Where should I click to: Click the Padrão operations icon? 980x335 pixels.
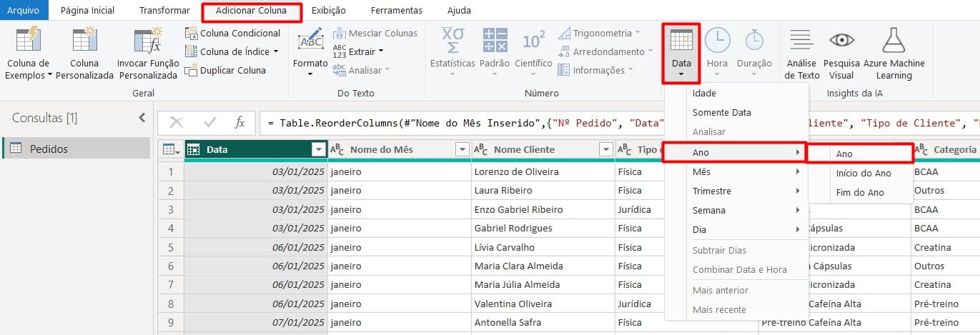pos(495,40)
